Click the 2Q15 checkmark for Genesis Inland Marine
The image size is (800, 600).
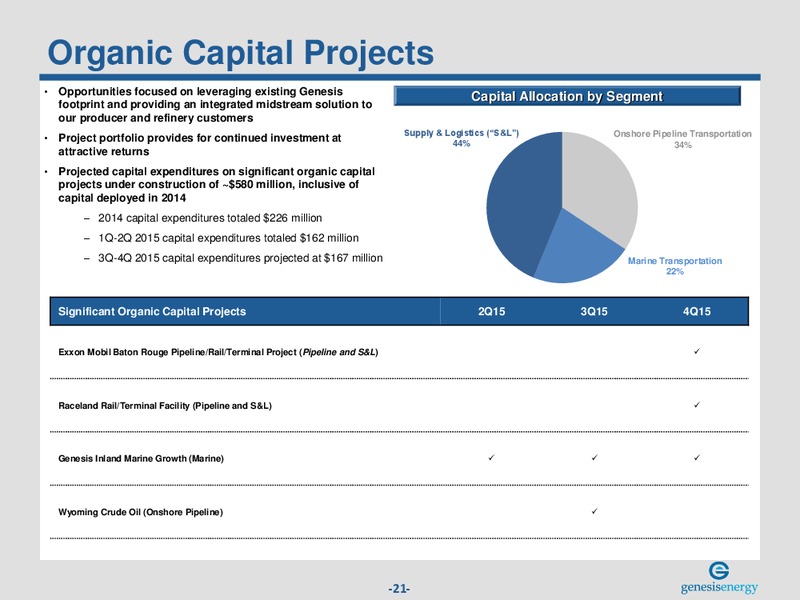(491, 458)
